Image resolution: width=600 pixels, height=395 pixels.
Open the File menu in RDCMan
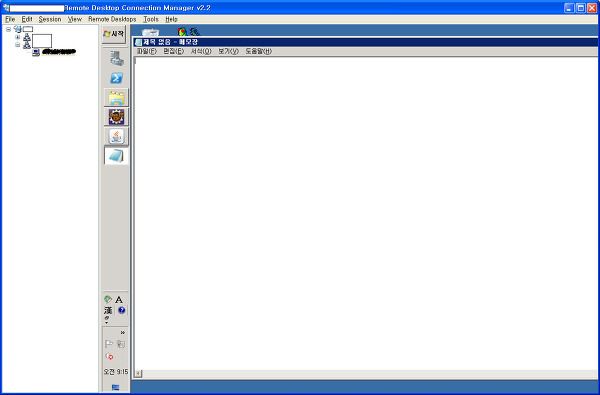point(10,19)
